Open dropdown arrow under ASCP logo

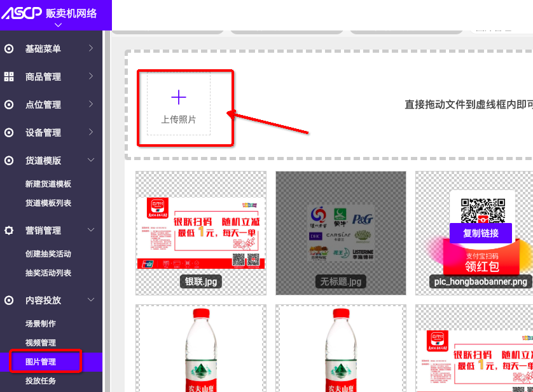[58, 25]
